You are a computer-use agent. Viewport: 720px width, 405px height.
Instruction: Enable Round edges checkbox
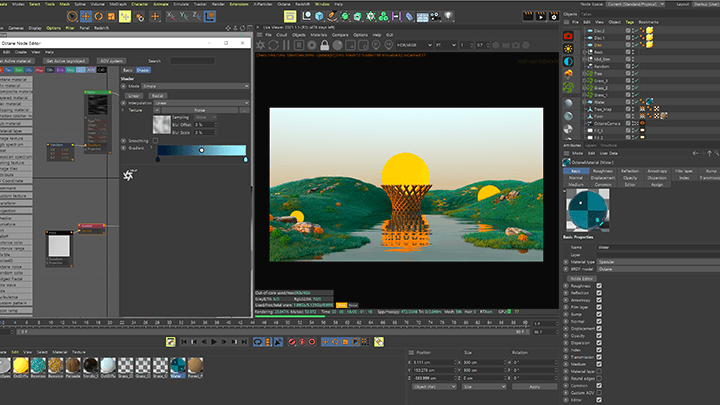(x=599, y=378)
